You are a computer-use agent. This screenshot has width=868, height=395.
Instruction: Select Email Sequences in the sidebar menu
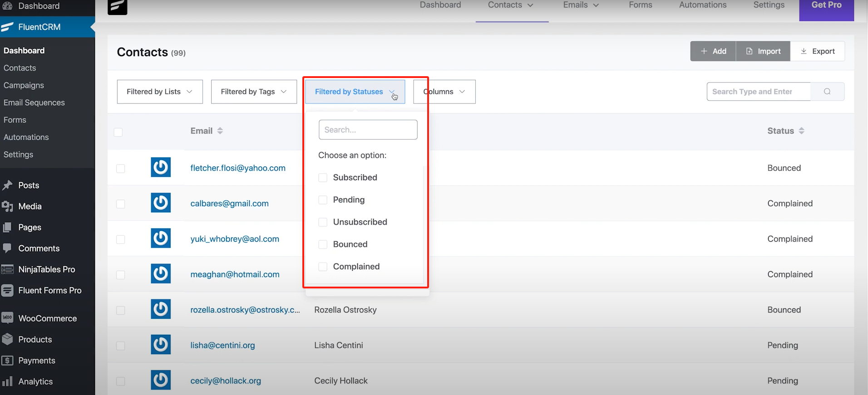[34, 102]
